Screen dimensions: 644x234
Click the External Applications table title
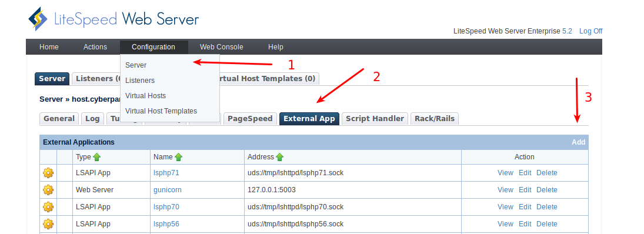pyautogui.click(x=78, y=142)
